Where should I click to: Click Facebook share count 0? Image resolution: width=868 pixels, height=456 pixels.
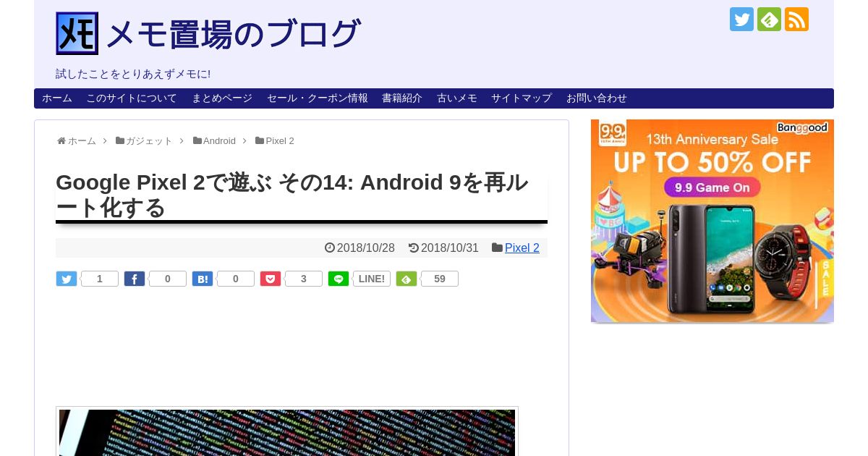168,279
